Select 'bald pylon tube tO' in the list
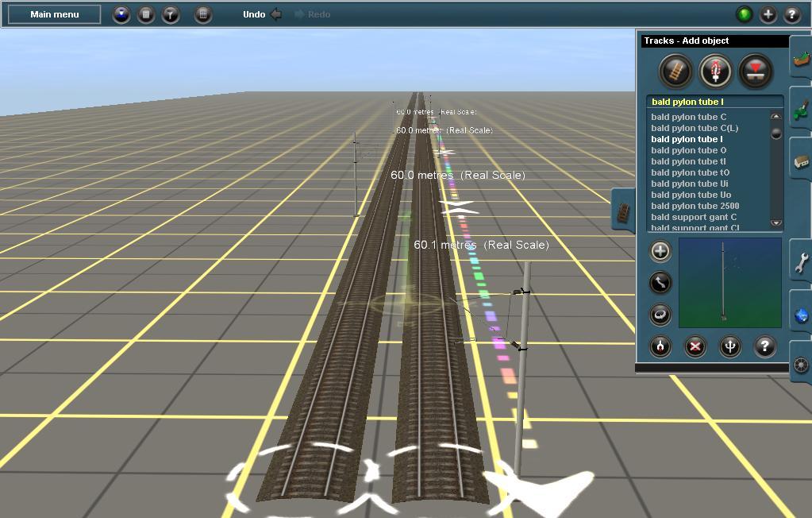812x518 pixels. [691, 172]
